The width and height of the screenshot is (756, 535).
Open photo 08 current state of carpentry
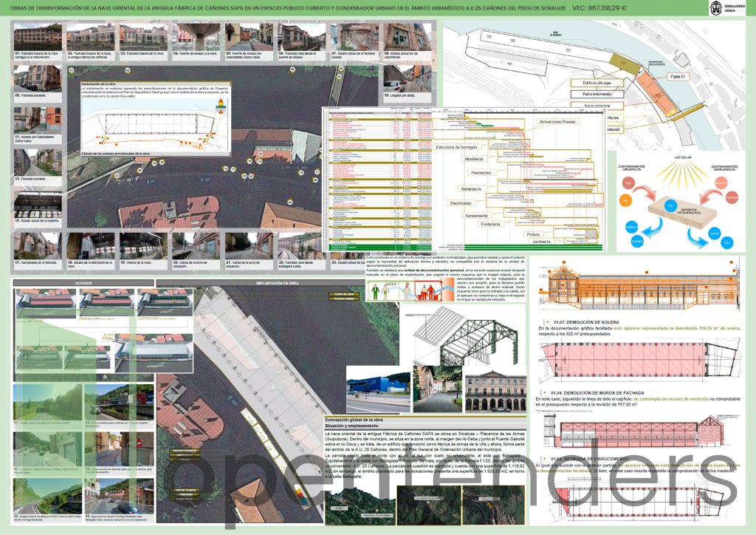point(408,37)
